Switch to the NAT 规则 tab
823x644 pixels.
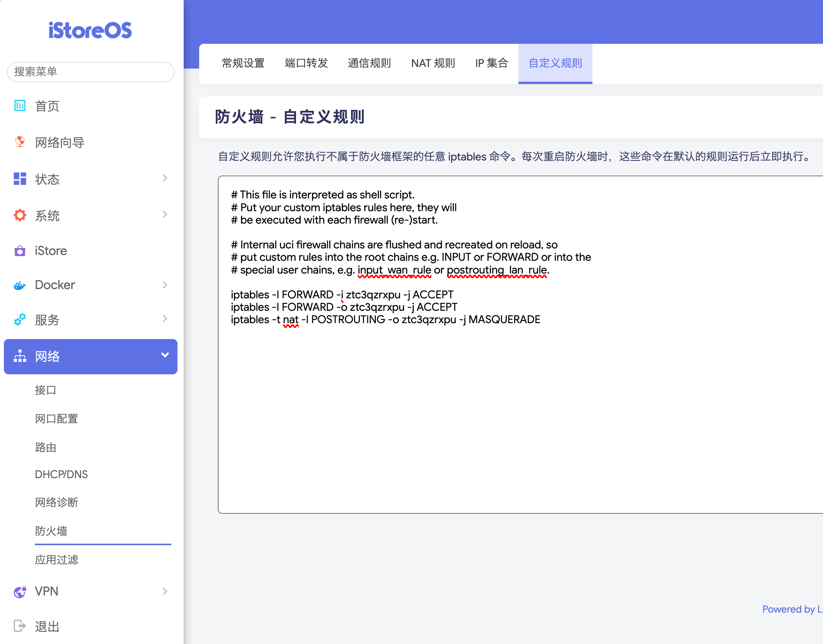[x=433, y=63]
